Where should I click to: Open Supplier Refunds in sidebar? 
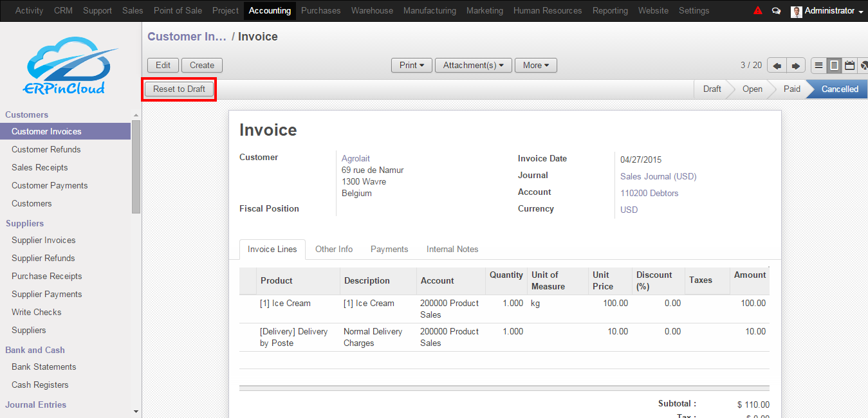pyautogui.click(x=65, y=259)
